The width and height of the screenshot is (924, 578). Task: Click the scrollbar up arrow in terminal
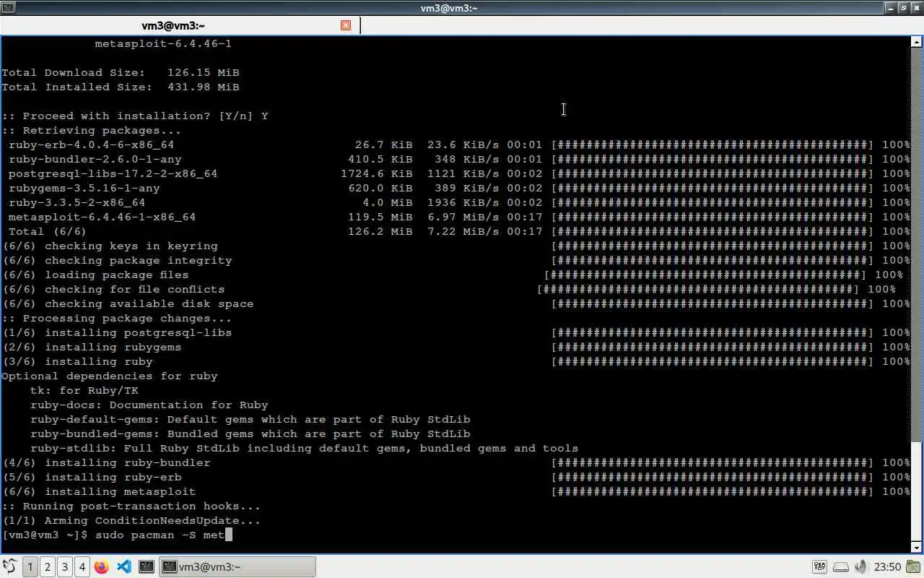coord(918,43)
